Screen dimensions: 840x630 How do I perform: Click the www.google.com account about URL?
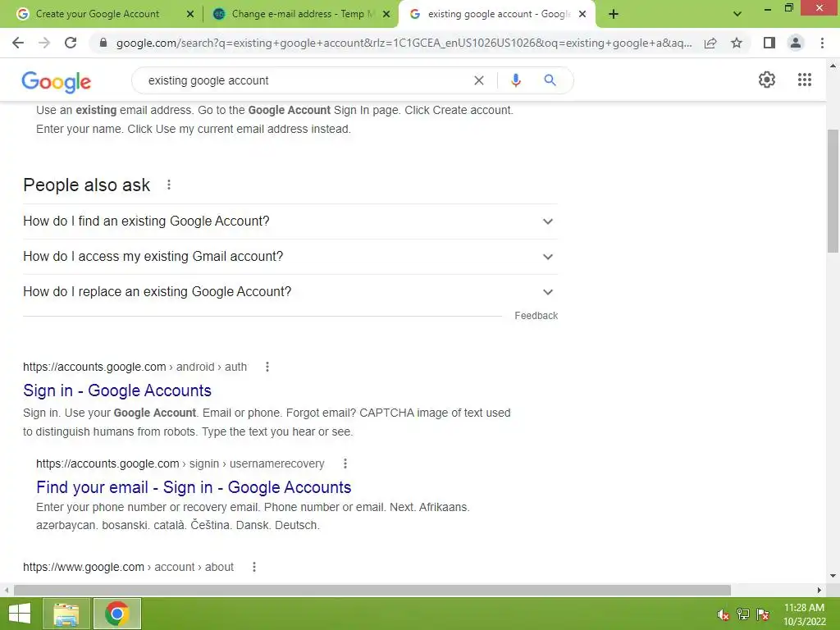tap(129, 567)
